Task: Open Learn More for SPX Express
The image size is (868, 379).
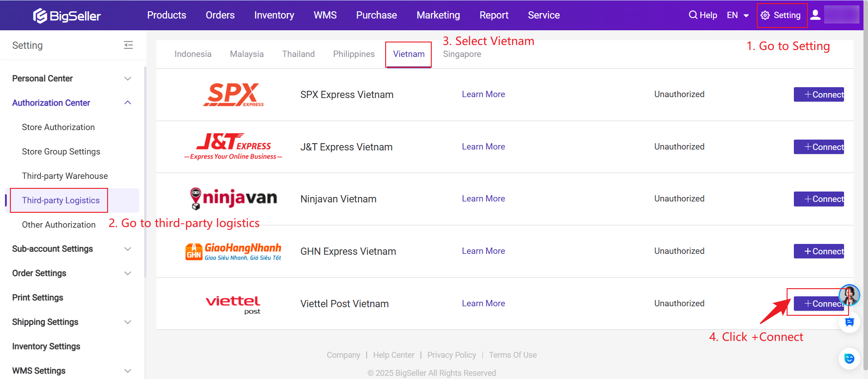Action: [483, 94]
